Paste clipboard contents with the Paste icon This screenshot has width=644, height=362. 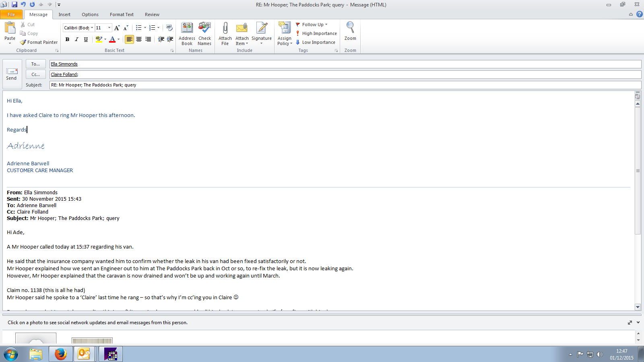click(10, 28)
